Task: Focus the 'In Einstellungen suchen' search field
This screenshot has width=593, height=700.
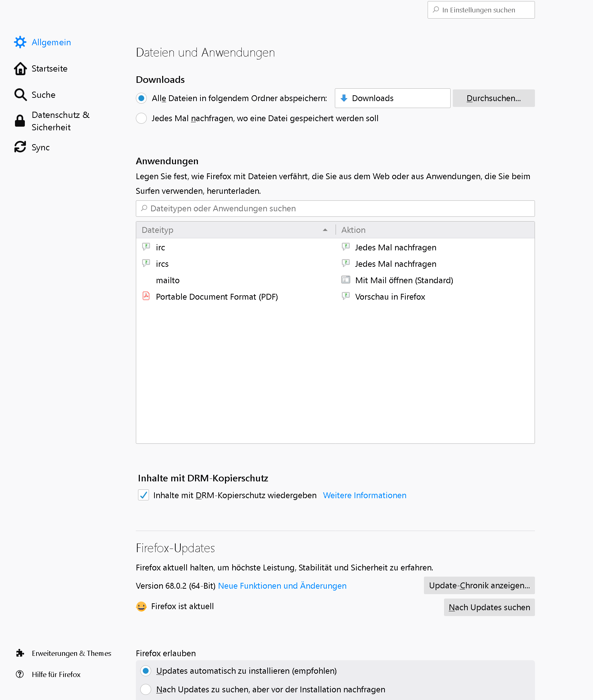Action: [481, 10]
